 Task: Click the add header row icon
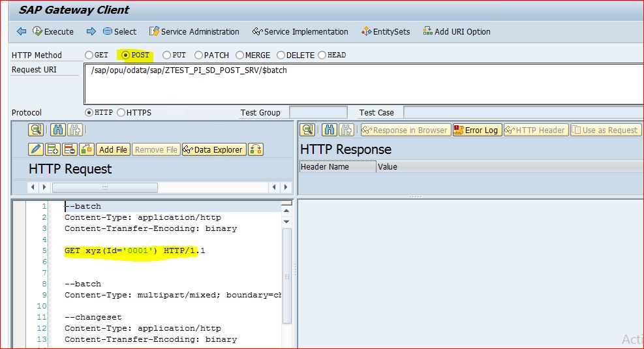tap(53, 149)
